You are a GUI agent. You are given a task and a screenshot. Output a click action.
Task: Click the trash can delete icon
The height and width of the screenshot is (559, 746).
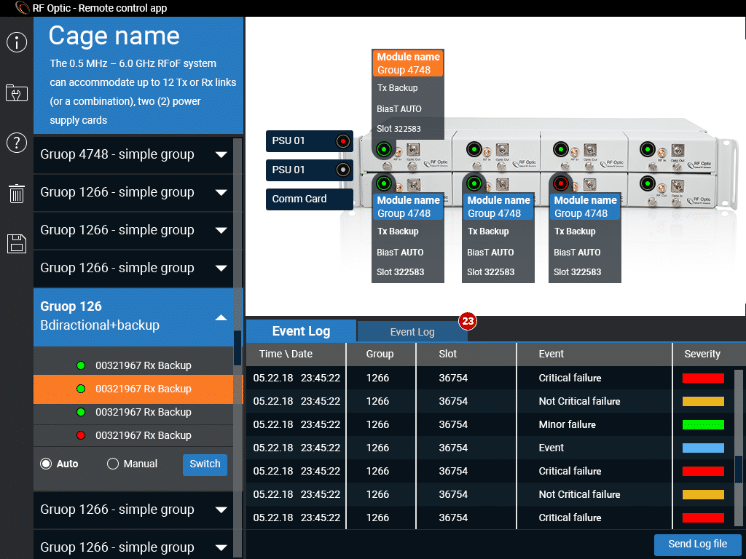click(x=16, y=193)
